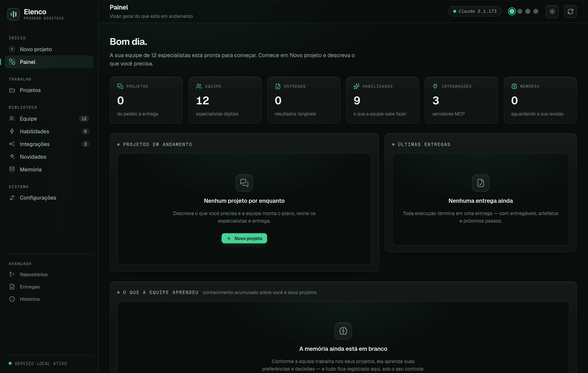Select the second theme color dot
This screenshot has height=373, width=588.
(x=520, y=12)
